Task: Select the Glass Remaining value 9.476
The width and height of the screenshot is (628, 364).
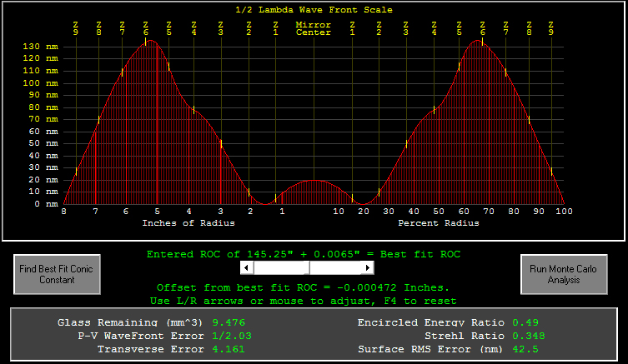Action: click(x=229, y=322)
